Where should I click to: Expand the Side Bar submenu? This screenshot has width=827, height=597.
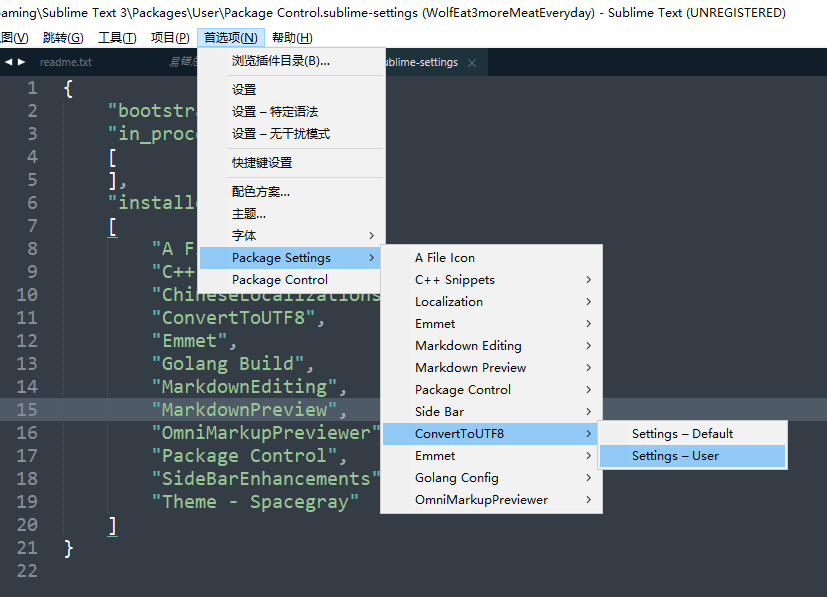pyautogui.click(x=492, y=412)
